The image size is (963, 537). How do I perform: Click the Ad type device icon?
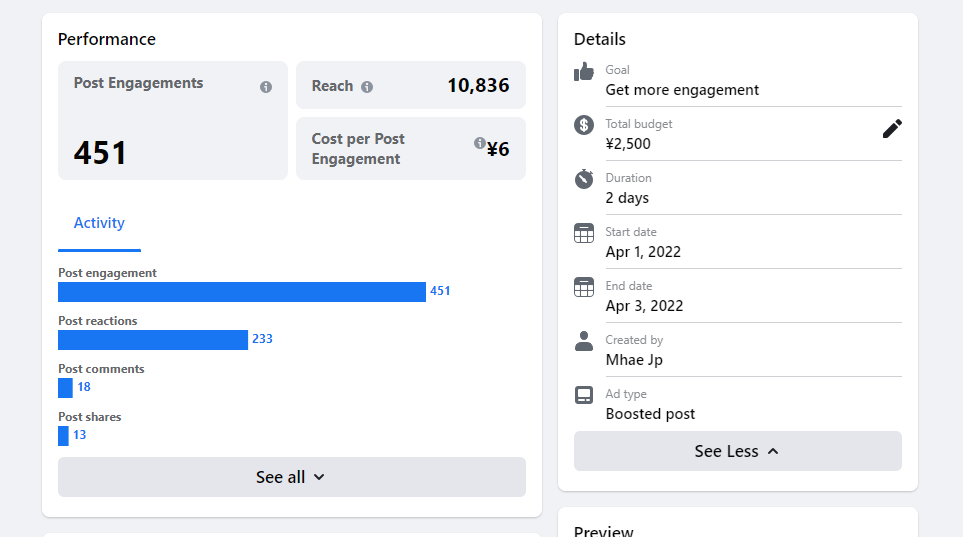[584, 395]
